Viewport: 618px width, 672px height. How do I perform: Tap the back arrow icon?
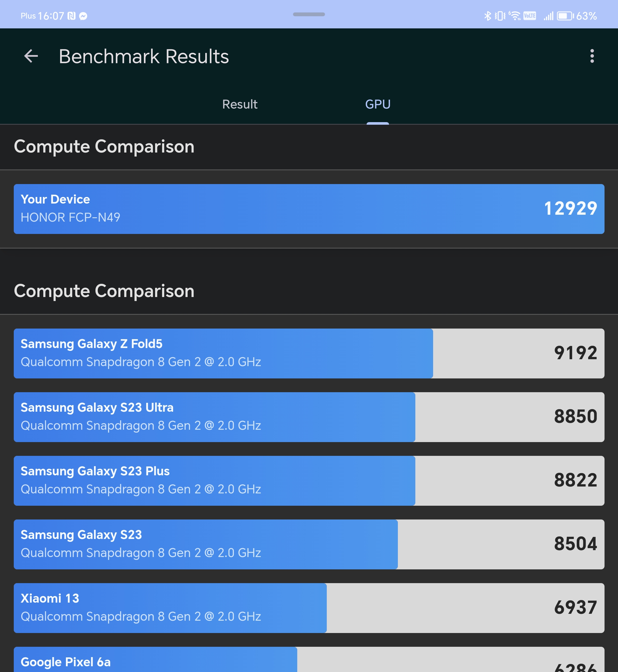[x=31, y=56]
